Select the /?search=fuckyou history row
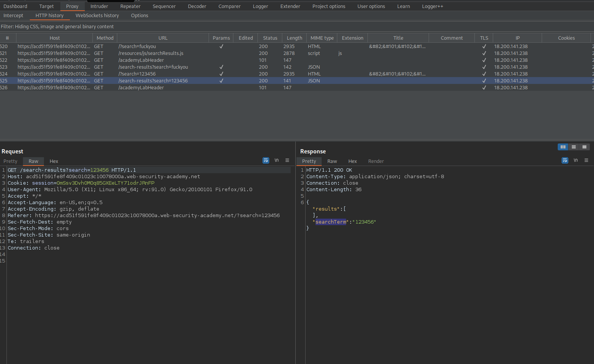Screen dimensions: 594x364 [297, 47]
